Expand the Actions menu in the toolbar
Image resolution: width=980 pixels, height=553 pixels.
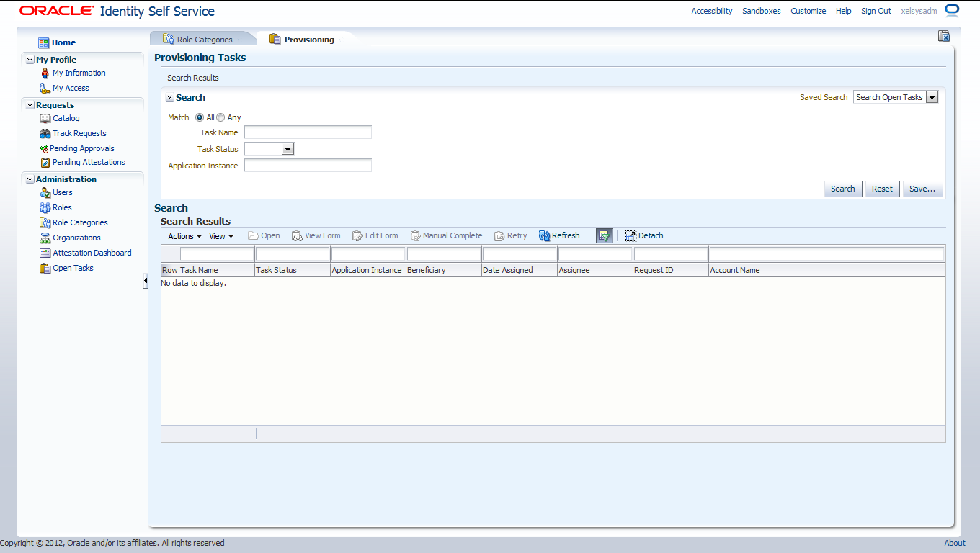click(x=184, y=235)
